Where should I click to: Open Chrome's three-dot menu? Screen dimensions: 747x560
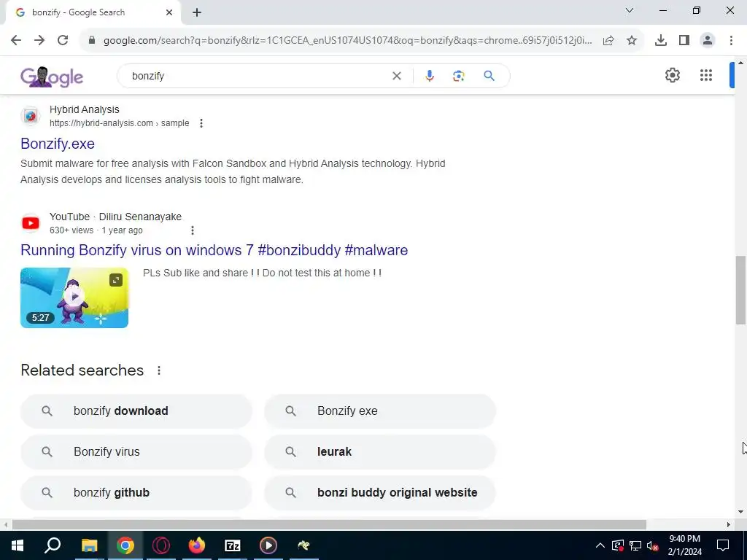click(x=731, y=41)
